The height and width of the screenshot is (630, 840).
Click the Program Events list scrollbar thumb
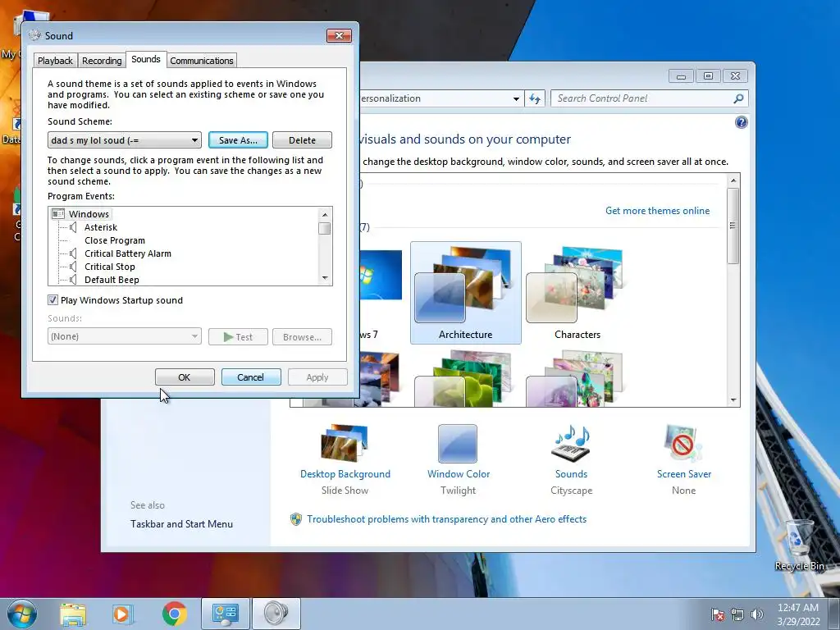click(x=324, y=228)
